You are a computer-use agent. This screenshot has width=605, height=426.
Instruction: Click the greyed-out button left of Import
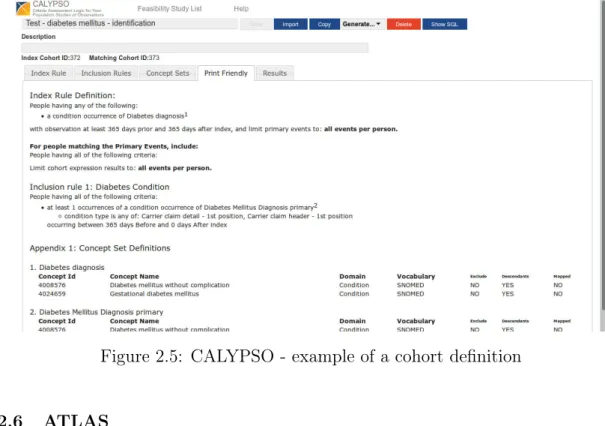pos(256,24)
